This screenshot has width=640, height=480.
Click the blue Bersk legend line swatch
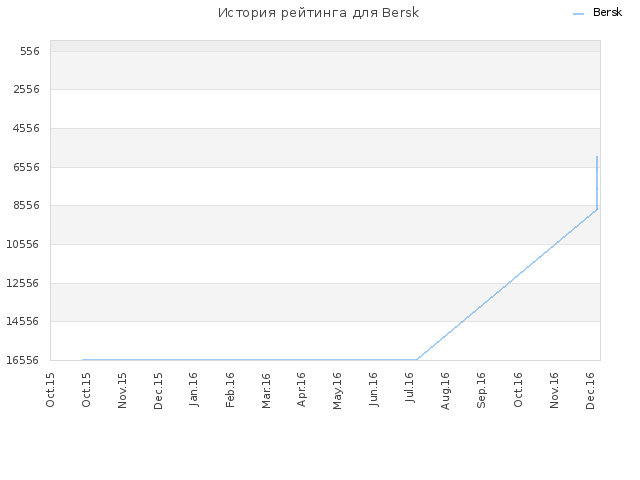point(578,14)
